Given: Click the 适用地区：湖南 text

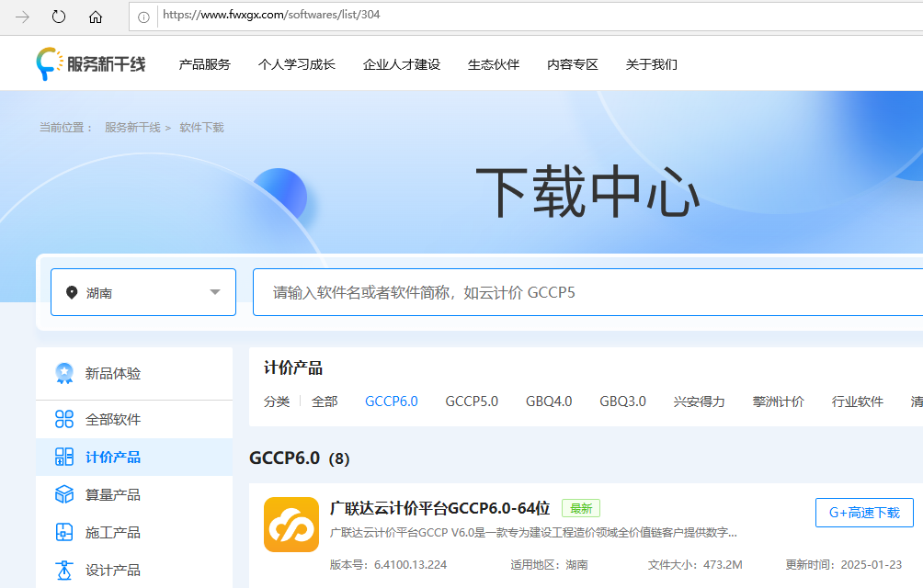Looking at the screenshot, I should 549,564.
